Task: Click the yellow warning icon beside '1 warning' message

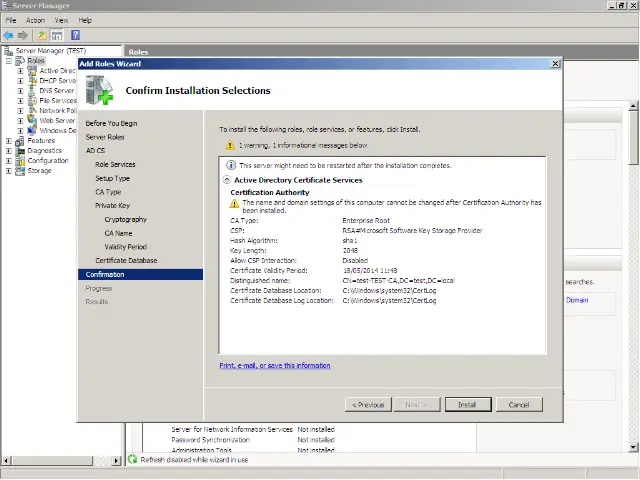Action: tap(230, 145)
